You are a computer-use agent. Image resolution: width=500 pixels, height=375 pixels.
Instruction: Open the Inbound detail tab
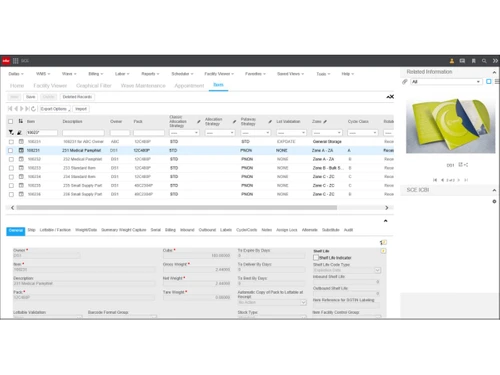[x=187, y=230]
